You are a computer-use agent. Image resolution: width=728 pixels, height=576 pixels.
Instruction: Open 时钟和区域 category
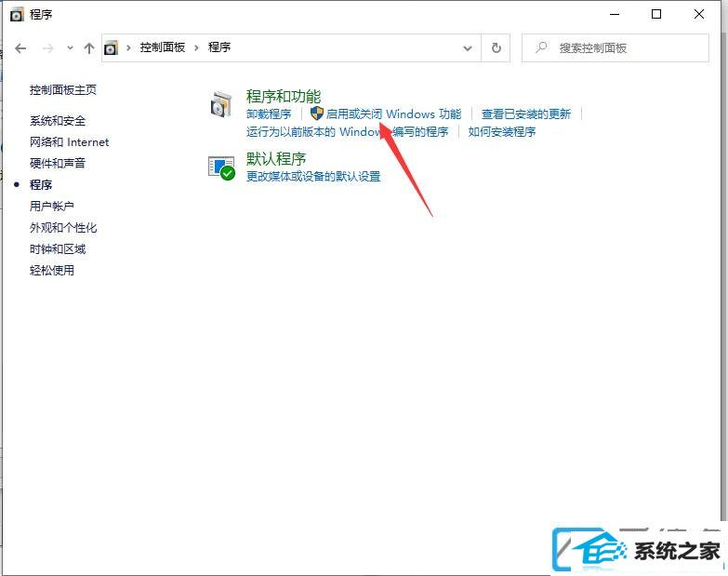tap(58, 249)
